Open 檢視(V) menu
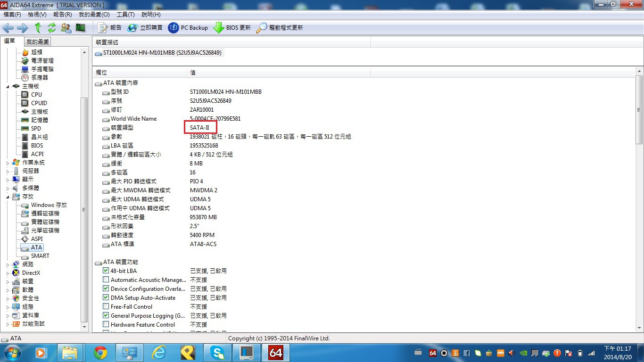The image size is (644, 362). click(37, 15)
